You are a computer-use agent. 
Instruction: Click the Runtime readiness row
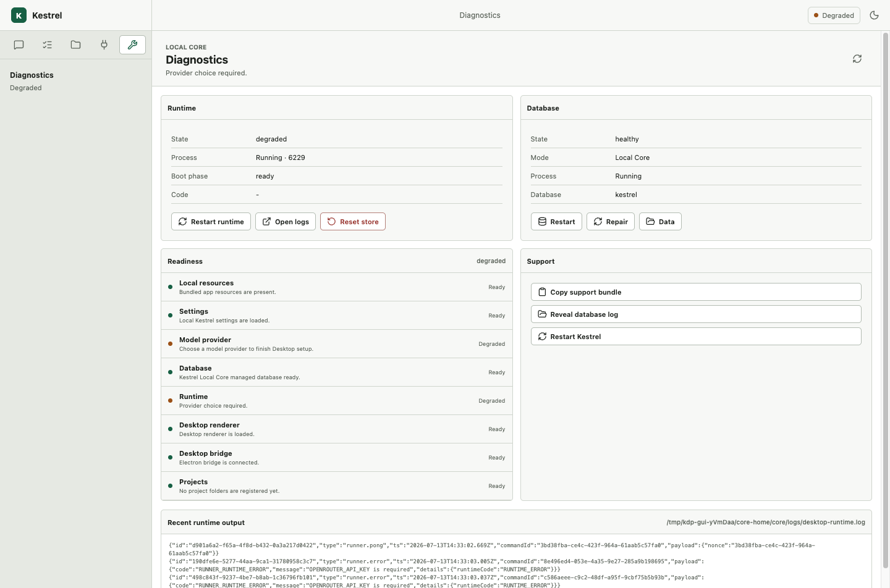(x=337, y=401)
